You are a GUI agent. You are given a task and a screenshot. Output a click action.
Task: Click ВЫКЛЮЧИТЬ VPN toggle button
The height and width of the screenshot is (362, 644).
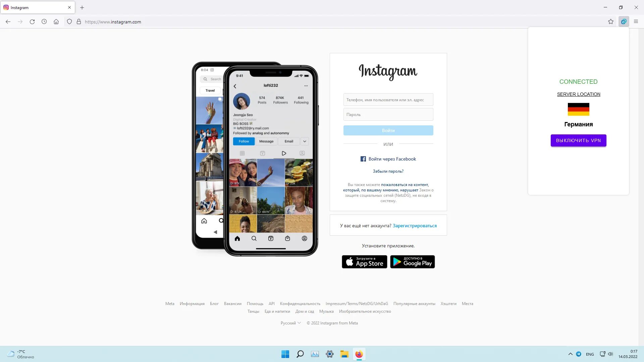pyautogui.click(x=579, y=140)
